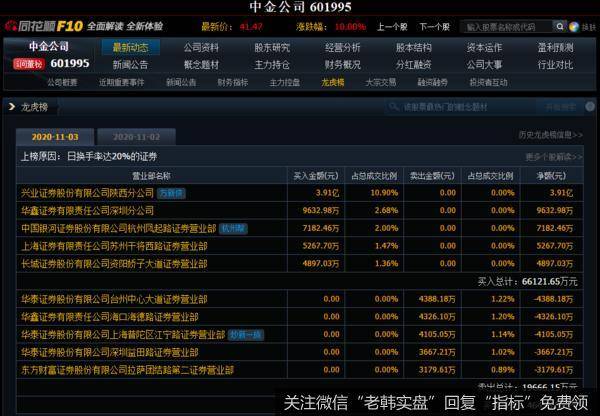Open the 股本结构 menu tab

pos(414,48)
